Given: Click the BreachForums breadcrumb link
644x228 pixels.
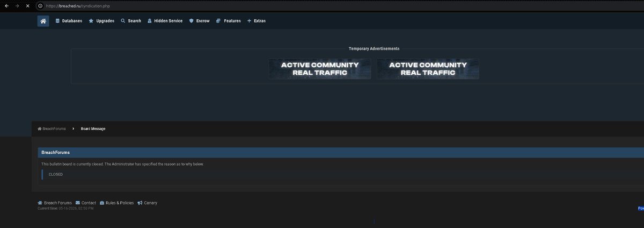Looking at the screenshot, I should (x=54, y=129).
